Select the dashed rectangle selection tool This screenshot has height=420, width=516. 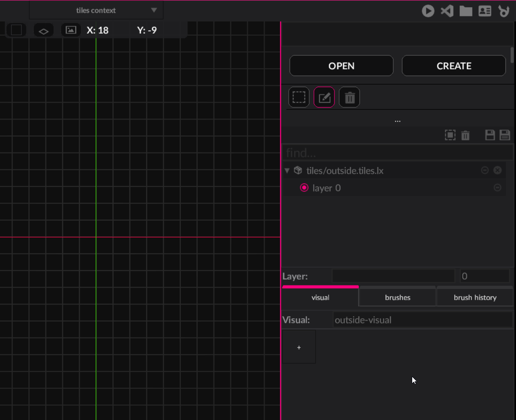coord(299,98)
